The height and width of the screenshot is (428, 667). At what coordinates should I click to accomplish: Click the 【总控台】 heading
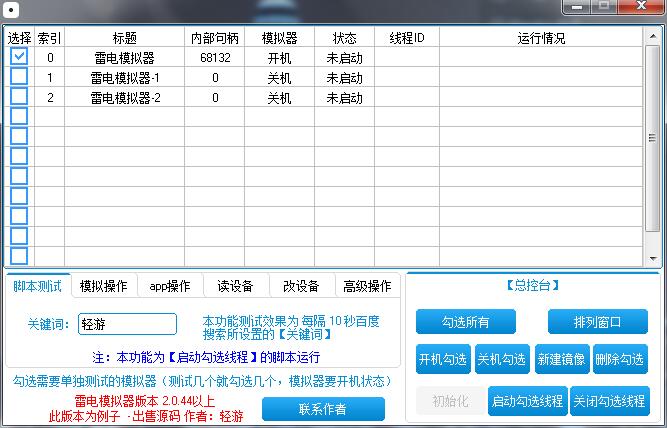pos(533,285)
